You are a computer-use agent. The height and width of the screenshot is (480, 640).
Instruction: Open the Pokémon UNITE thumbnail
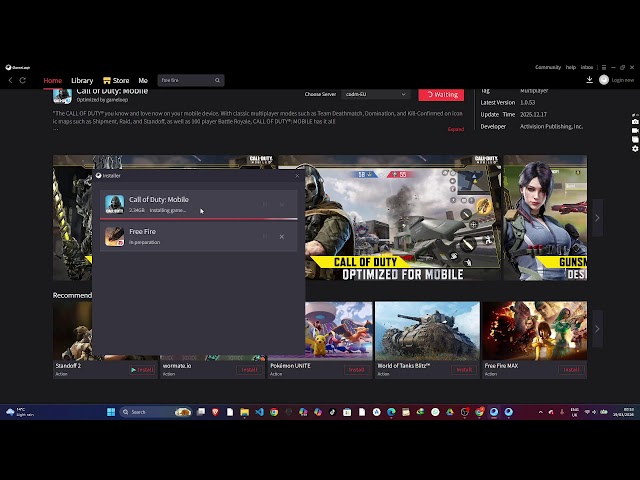(339, 331)
